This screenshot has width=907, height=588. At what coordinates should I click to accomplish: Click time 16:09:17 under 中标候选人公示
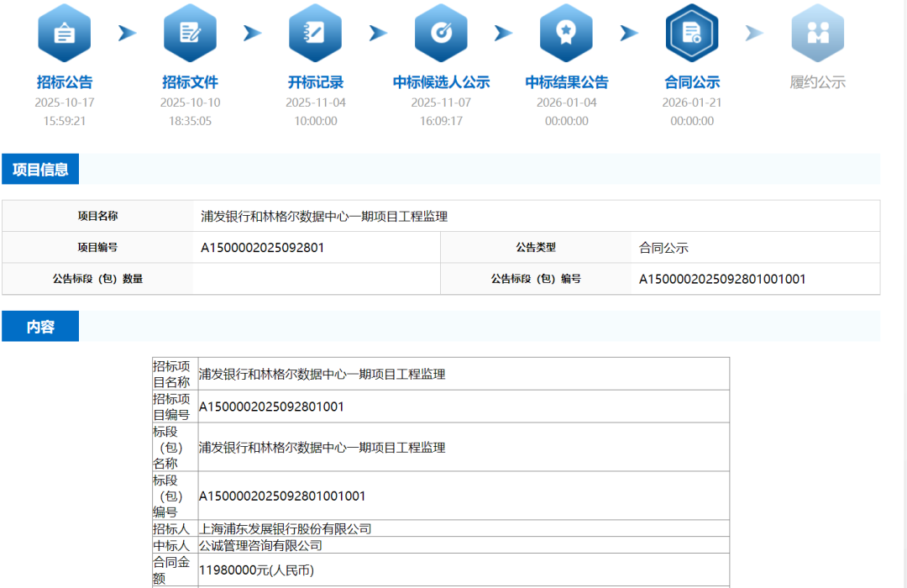[x=441, y=121]
